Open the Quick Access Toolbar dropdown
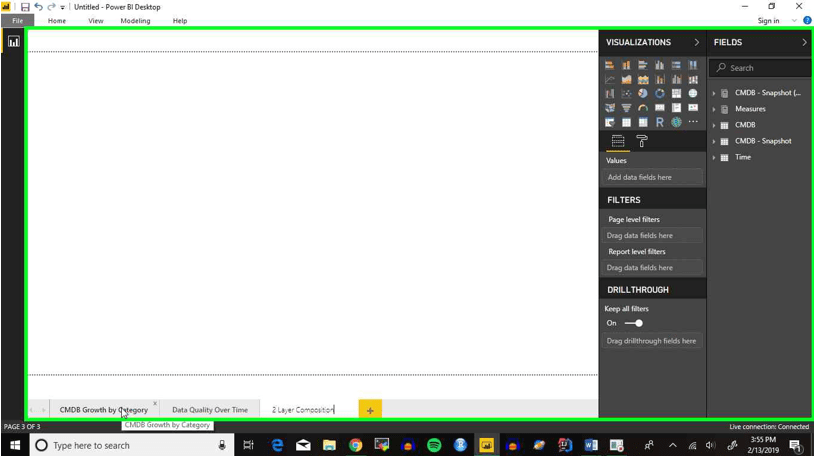Screen dimensions: 816x456 coord(62,7)
